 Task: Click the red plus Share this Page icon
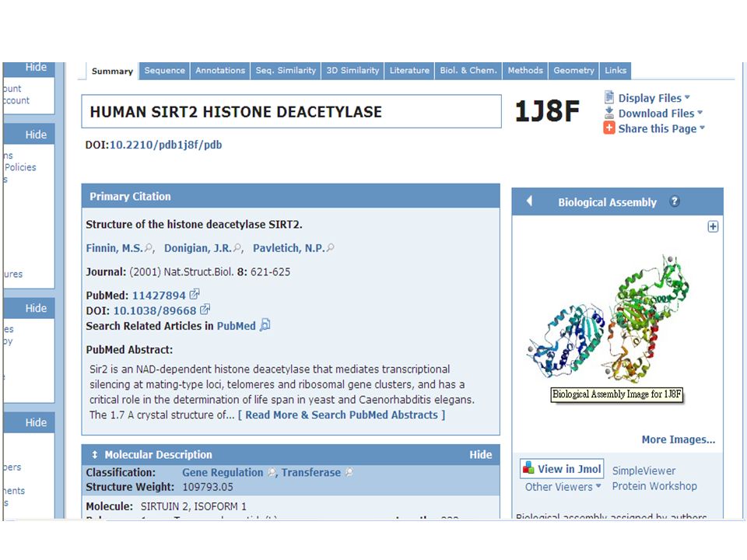[x=608, y=128]
